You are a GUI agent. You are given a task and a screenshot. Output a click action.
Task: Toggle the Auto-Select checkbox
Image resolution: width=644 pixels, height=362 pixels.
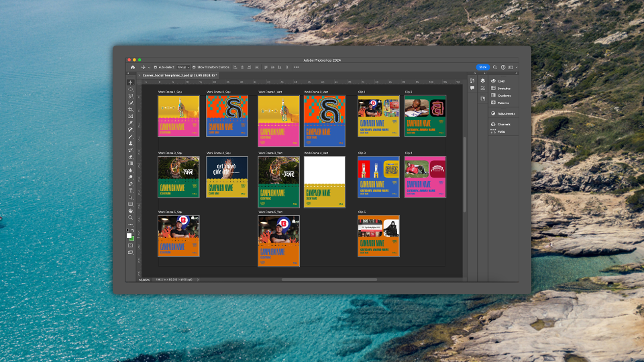(156, 67)
